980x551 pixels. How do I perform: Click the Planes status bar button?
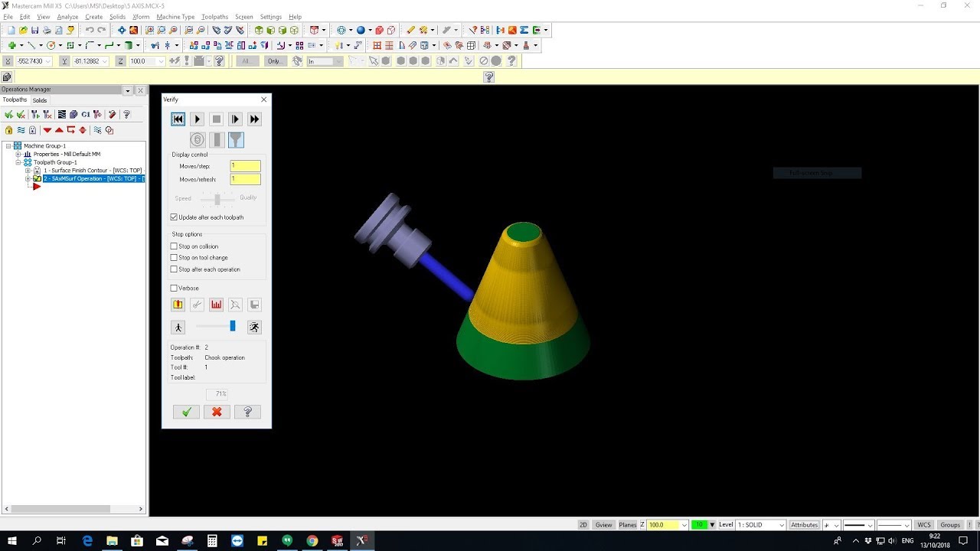click(628, 525)
